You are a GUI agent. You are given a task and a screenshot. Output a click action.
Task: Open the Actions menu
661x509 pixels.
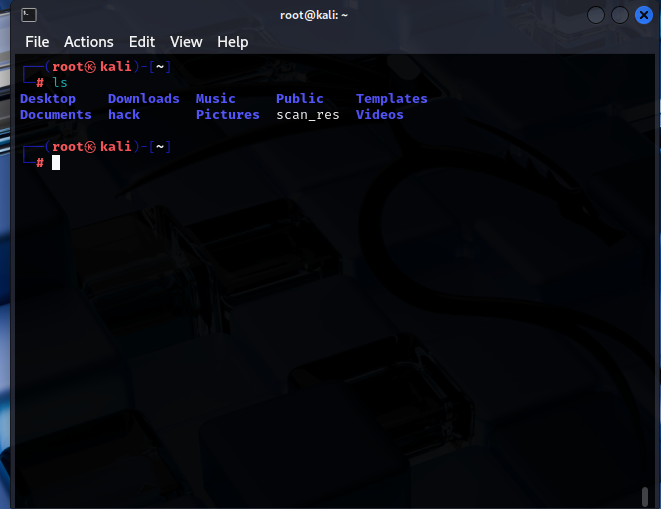(89, 42)
